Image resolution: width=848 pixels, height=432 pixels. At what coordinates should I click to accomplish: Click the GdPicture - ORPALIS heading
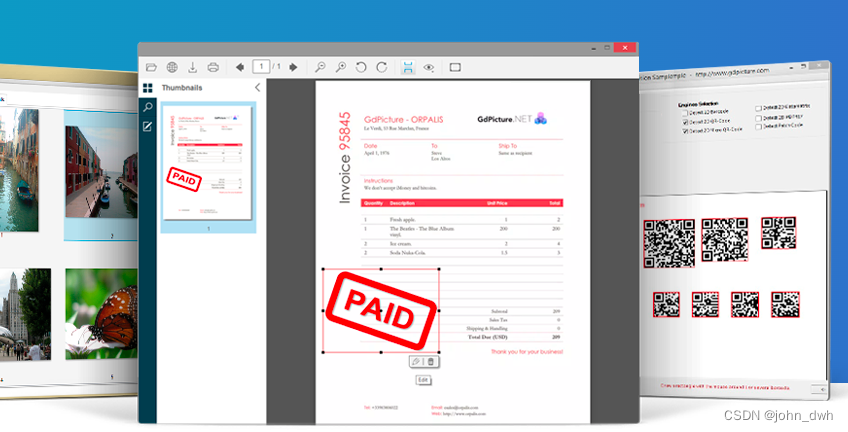coord(403,119)
